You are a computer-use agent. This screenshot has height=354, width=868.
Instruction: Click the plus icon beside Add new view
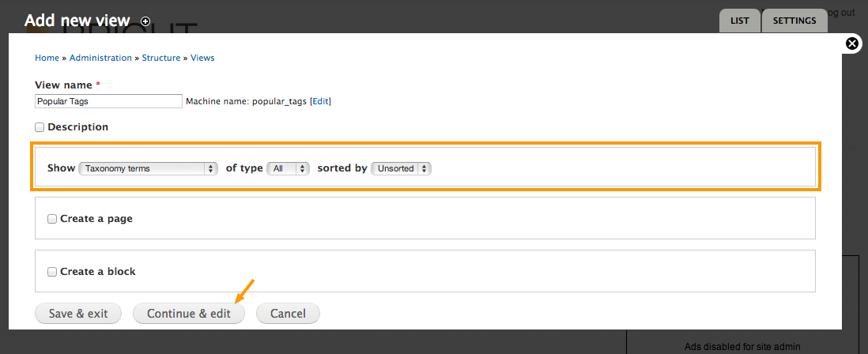pyautogui.click(x=145, y=21)
